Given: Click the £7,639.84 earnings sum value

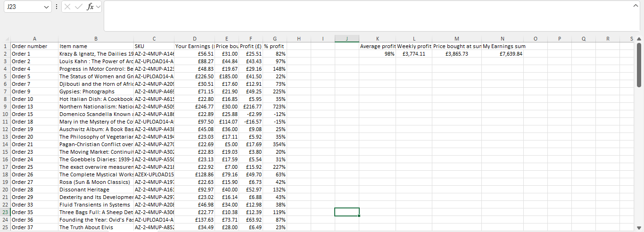Looking at the screenshot, I should click(x=502, y=54).
